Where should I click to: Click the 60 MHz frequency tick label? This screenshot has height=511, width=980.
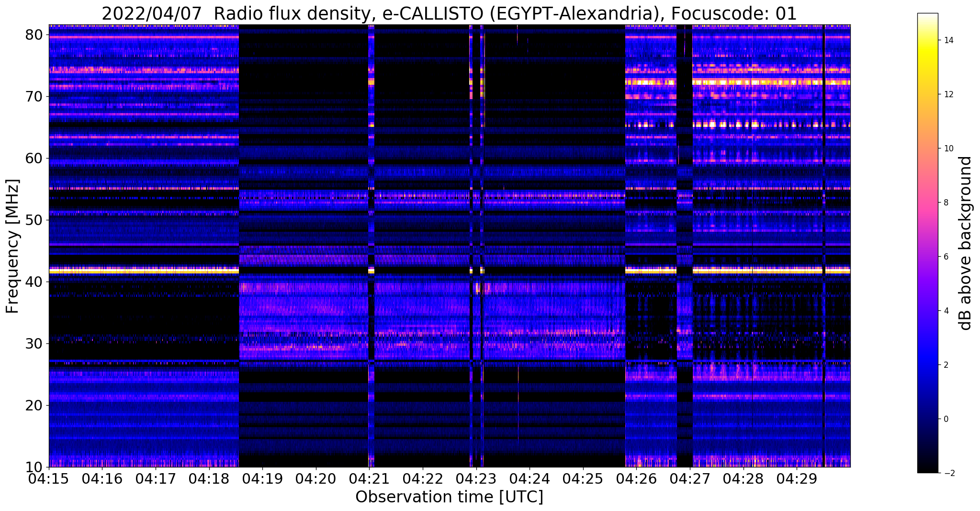tap(34, 158)
